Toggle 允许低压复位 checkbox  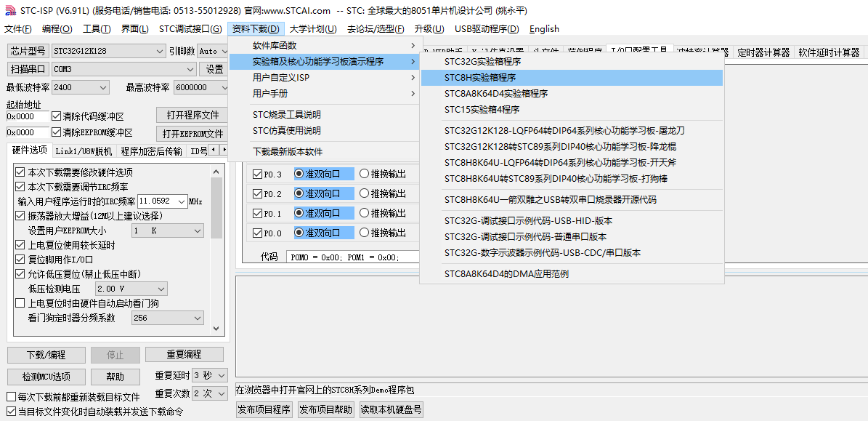(20, 273)
